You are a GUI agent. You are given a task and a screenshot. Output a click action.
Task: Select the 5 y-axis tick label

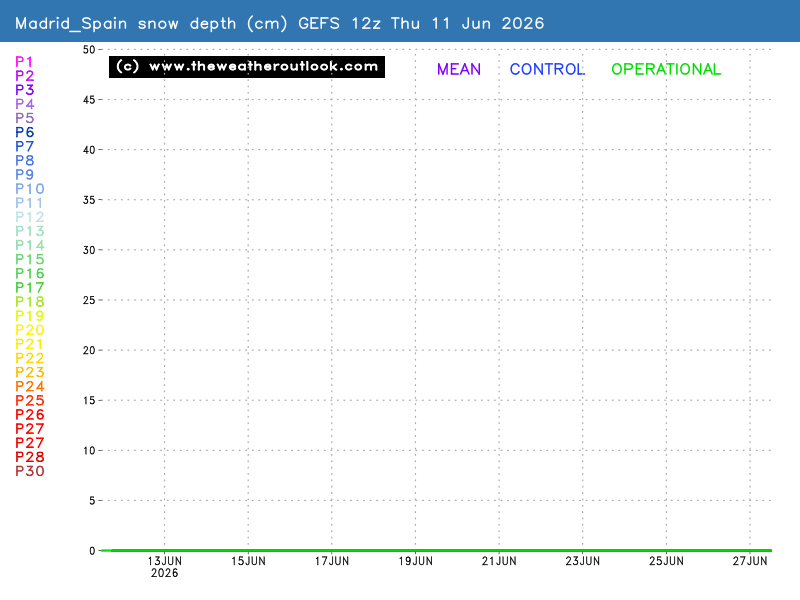pos(92,501)
